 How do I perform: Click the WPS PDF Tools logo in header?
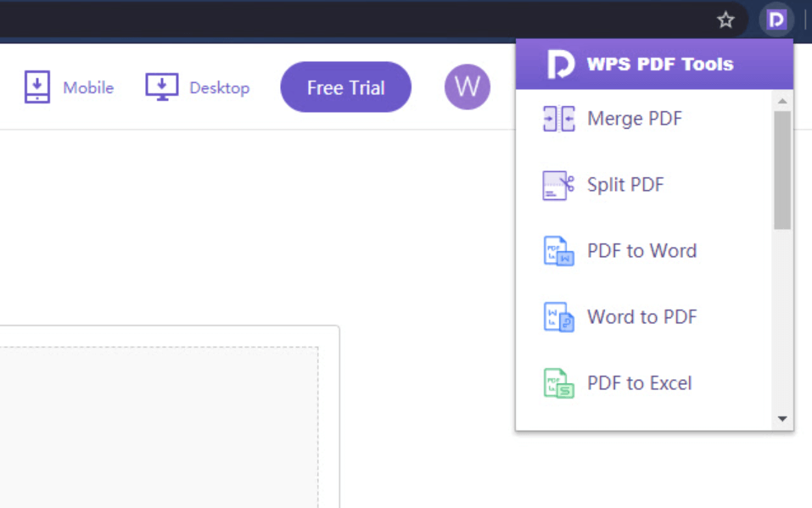pyautogui.click(x=561, y=64)
